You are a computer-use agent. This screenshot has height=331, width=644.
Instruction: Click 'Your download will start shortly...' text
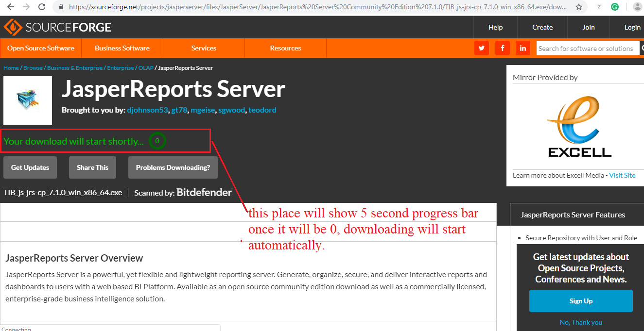coord(73,142)
